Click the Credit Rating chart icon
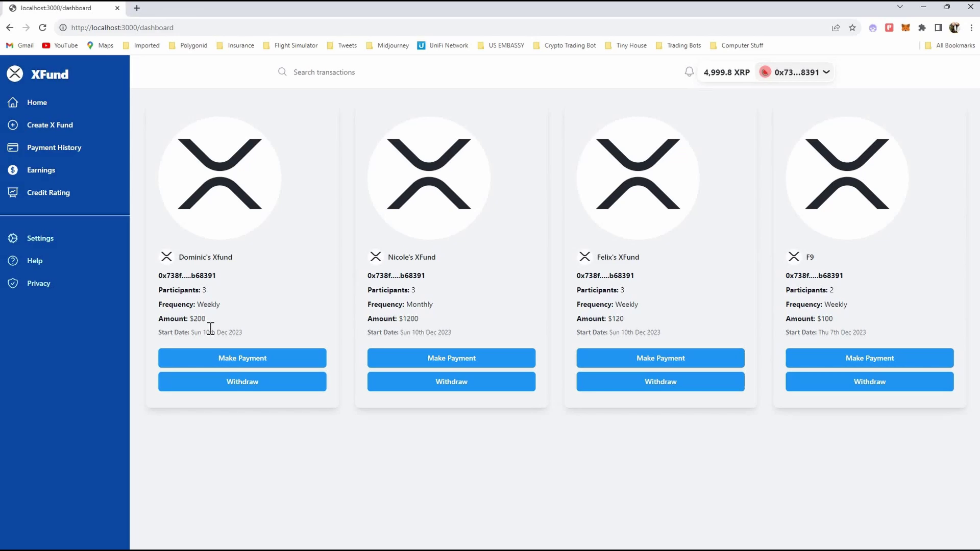Image resolution: width=980 pixels, height=551 pixels. click(x=13, y=192)
